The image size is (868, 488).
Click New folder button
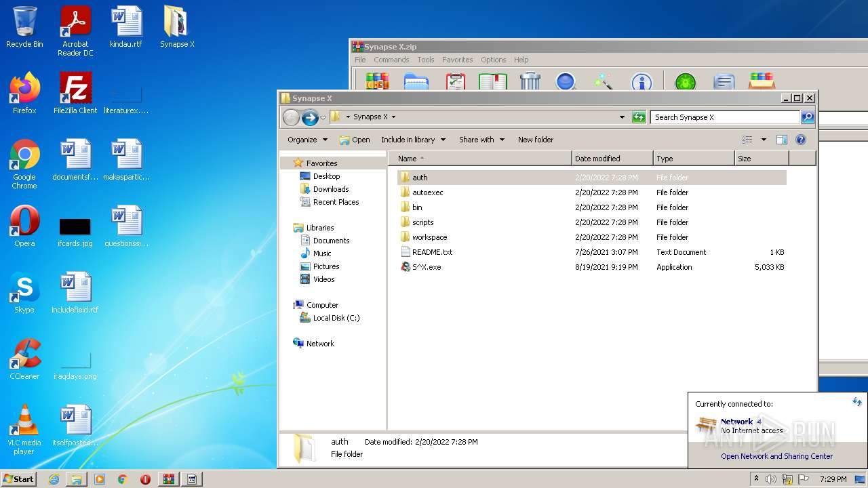[x=536, y=140]
